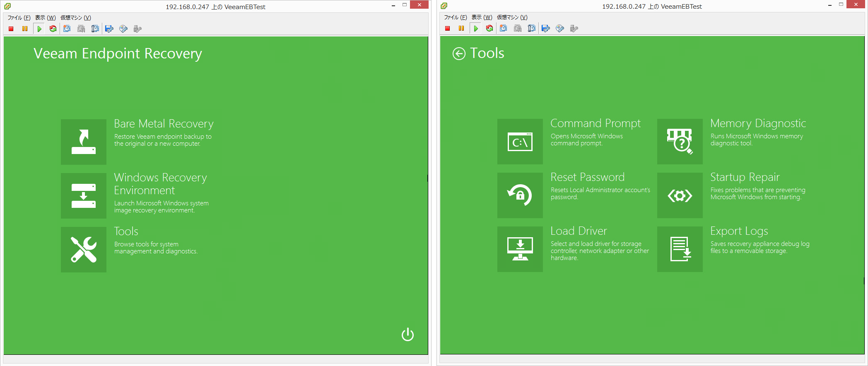
Task: Open the 表示 (W) menu in the Veeam Endpoint Recovery window
Action: pos(45,18)
